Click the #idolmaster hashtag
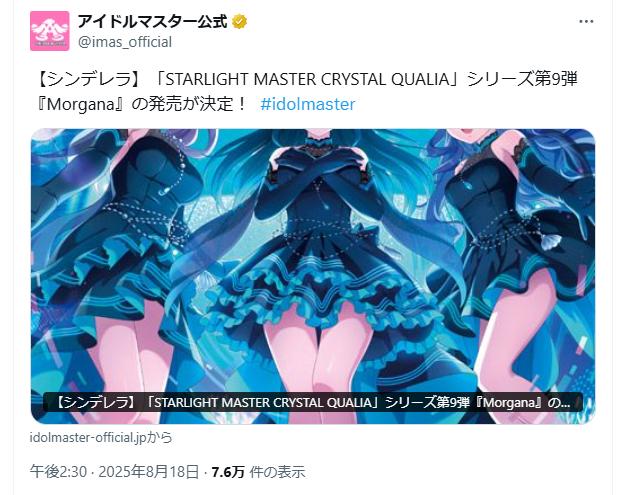This screenshot has height=495, width=621. point(308,105)
